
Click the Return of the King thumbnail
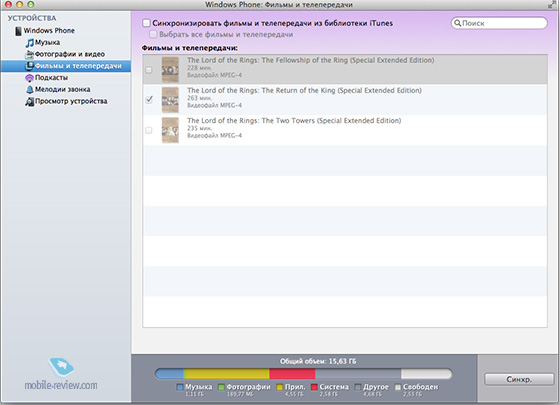tap(170, 100)
